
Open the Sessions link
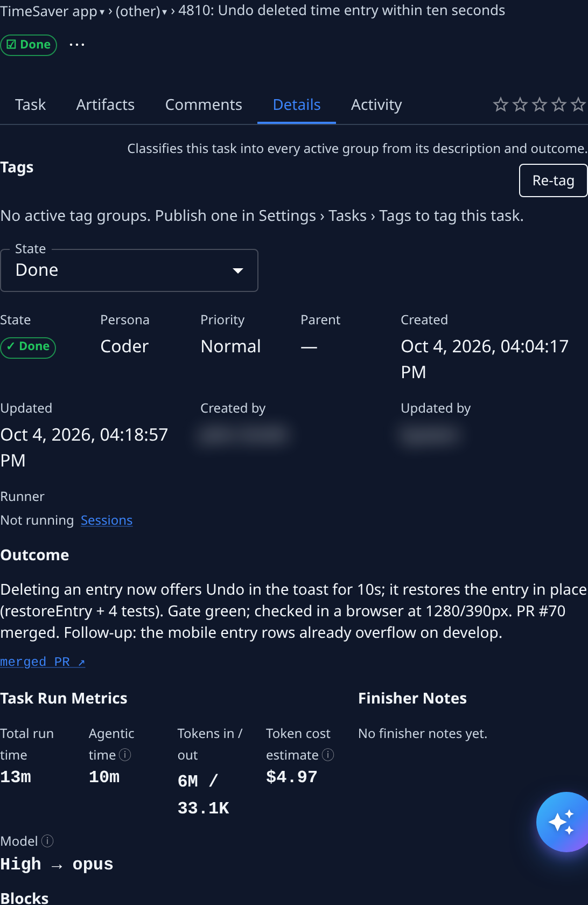click(107, 520)
